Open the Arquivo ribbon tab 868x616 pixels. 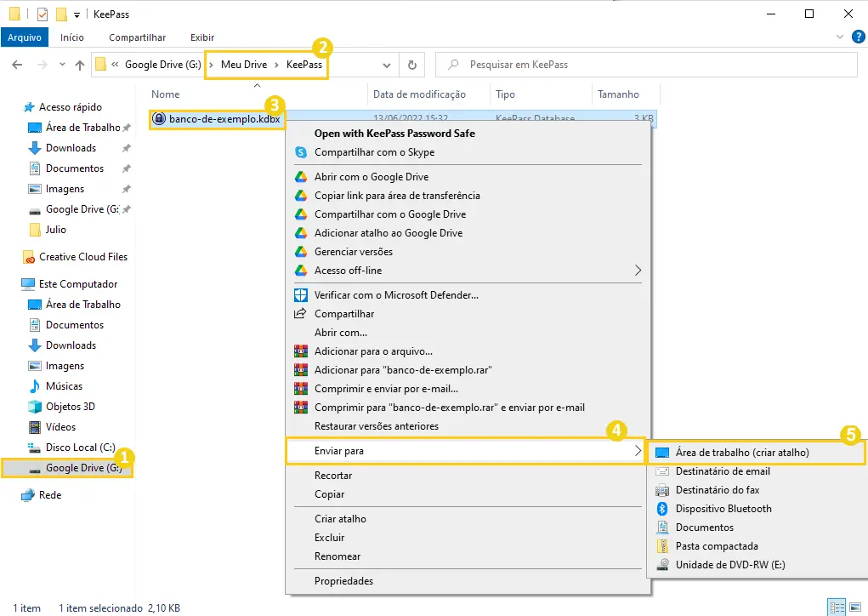pyautogui.click(x=25, y=37)
